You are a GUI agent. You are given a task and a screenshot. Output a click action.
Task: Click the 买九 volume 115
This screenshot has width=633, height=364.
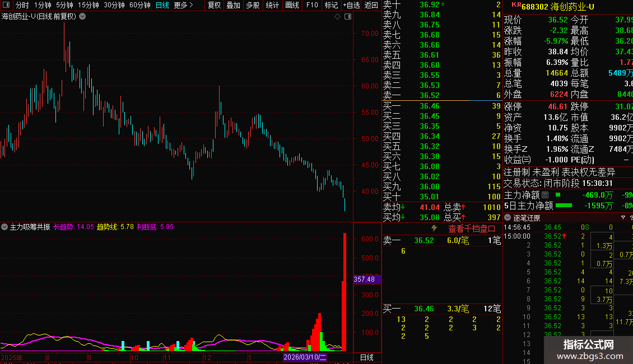(x=494, y=186)
